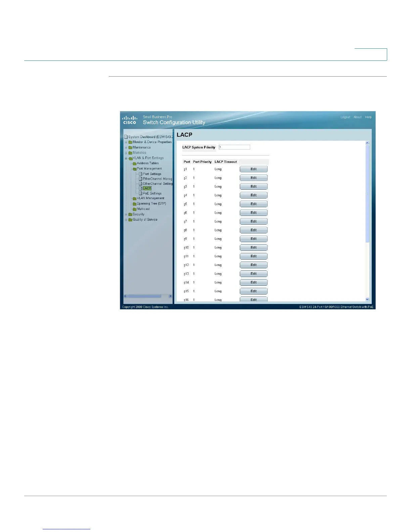Open System Dashboard in the tree
Screen dimensions: 411x532
point(150,137)
